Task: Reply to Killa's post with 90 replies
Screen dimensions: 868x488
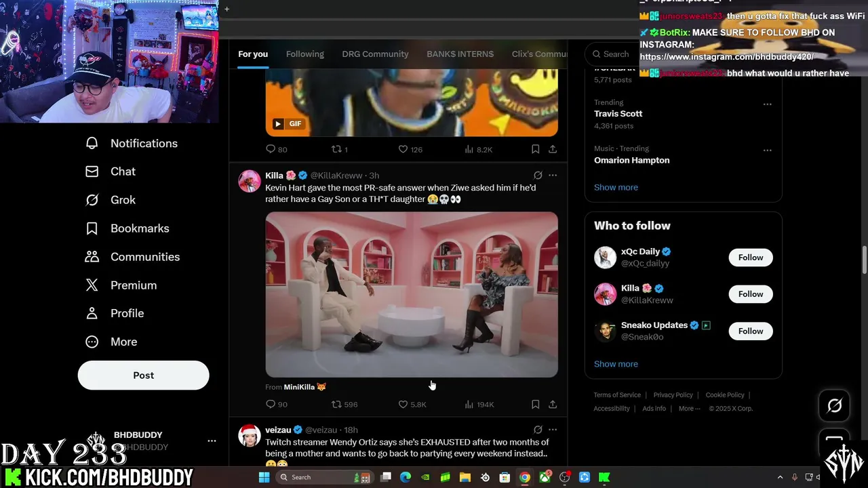Action: (x=277, y=405)
